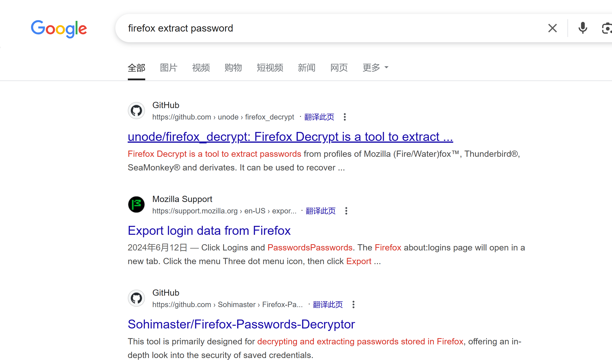Open three-dot menu for firefox_decrypt result
The width and height of the screenshot is (612, 364).
click(345, 117)
